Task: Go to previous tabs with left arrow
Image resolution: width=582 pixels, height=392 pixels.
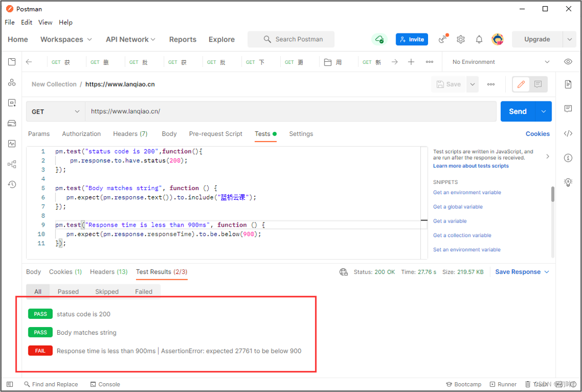Action: (29, 62)
